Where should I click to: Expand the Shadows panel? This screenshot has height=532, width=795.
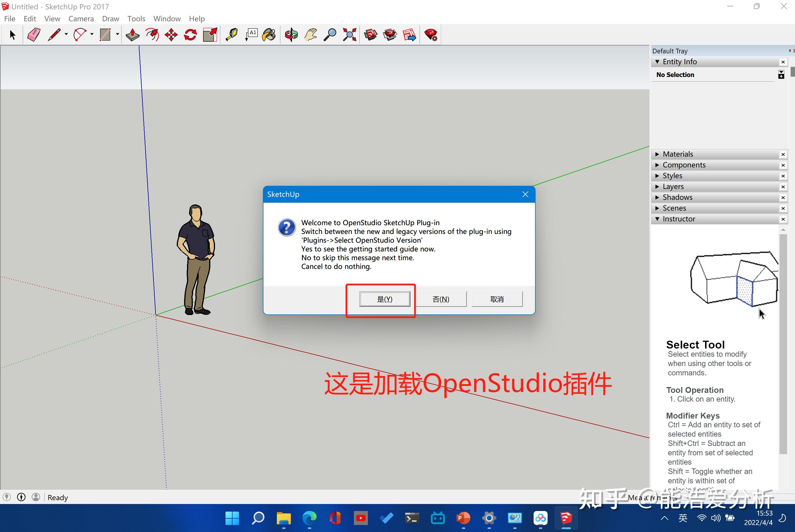677,197
